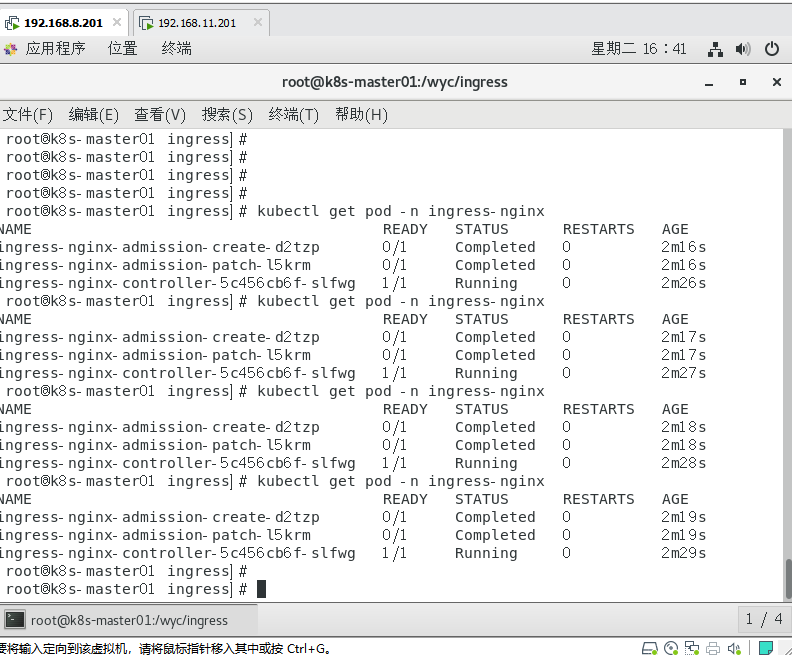Click the first 'kubectl get pod -n ingress-nginx' command
The width and height of the screenshot is (792, 655).
[401, 211]
